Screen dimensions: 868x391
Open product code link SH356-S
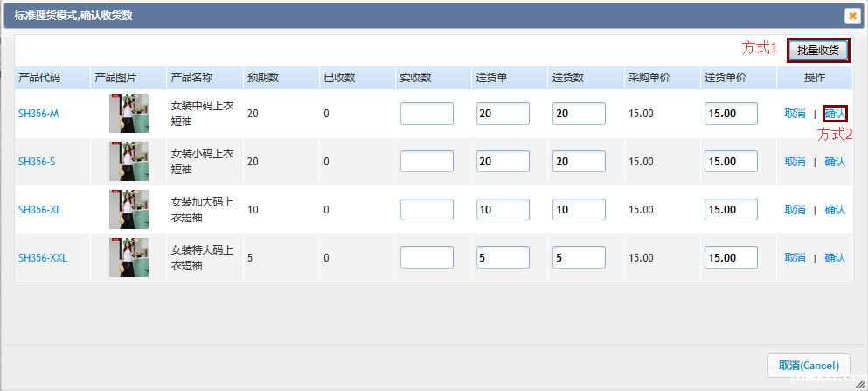click(37, 162)
